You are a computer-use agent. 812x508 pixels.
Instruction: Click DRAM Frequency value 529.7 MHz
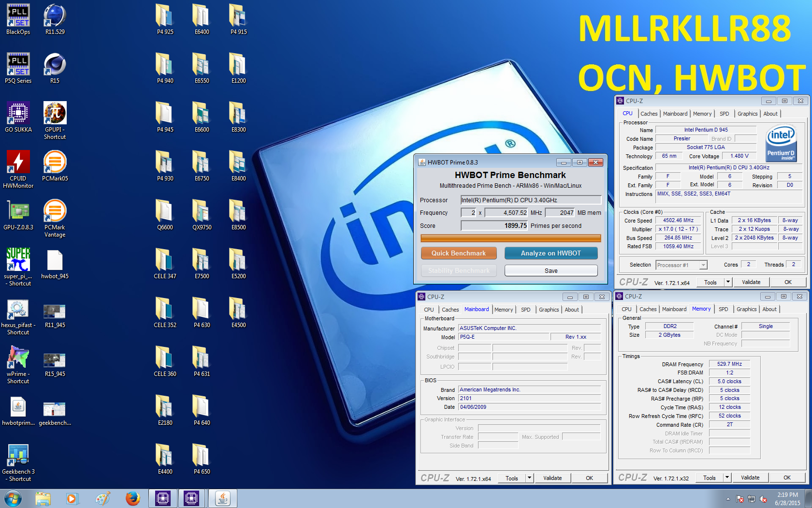pos(729,364)
